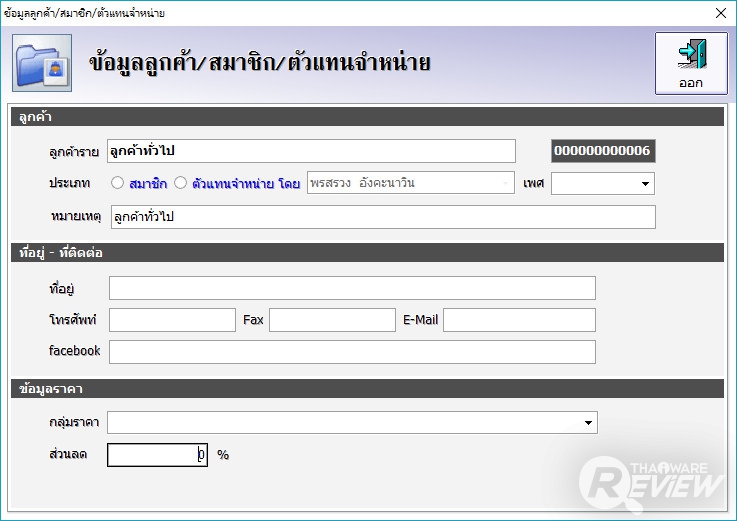Select the สมาชิก radio button
The image size is (737, 521).
pyautogui.click(x=117, y=183)
